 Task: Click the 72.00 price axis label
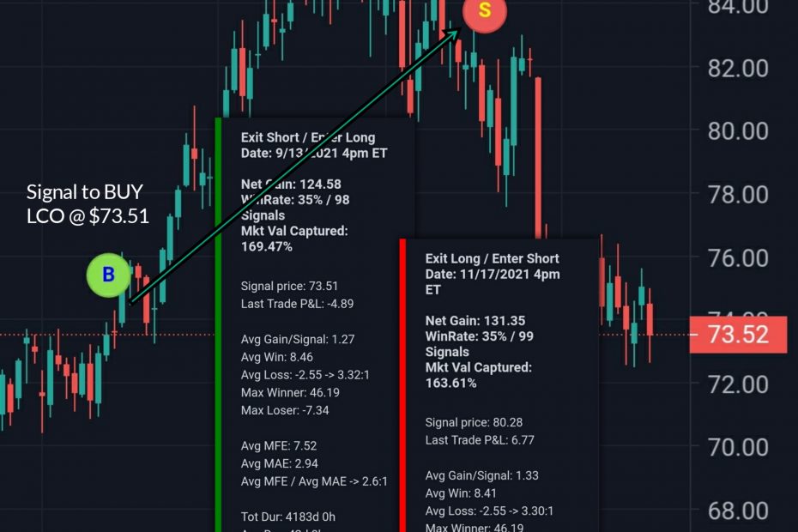tap(737, 384)
